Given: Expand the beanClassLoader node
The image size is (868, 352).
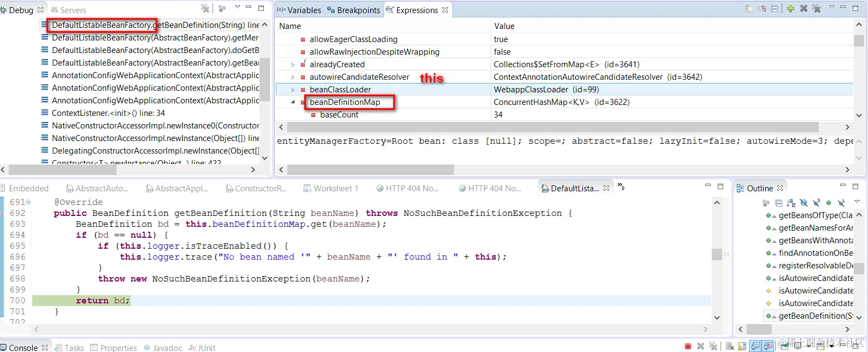Looking at the screenshot, I should [293, 90].
